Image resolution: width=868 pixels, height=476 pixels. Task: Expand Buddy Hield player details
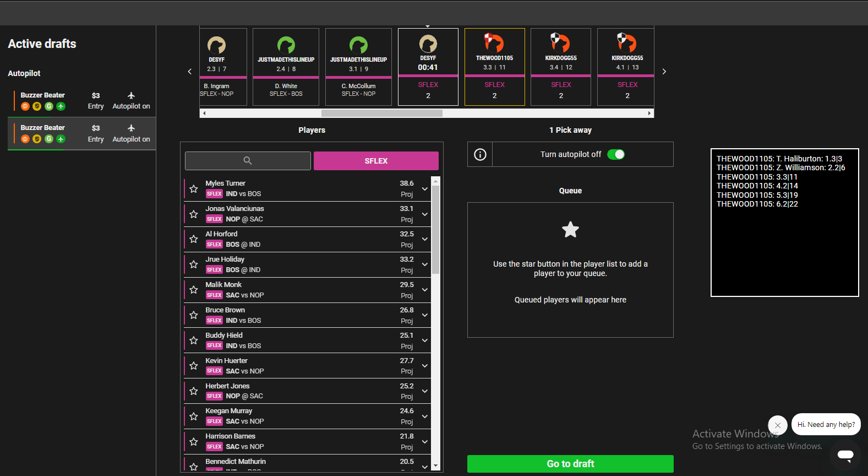425,340
